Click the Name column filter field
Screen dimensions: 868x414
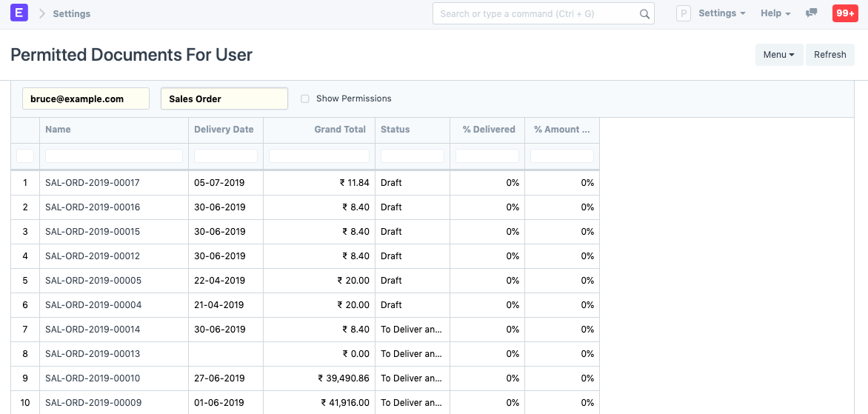[x=114, y=156]
